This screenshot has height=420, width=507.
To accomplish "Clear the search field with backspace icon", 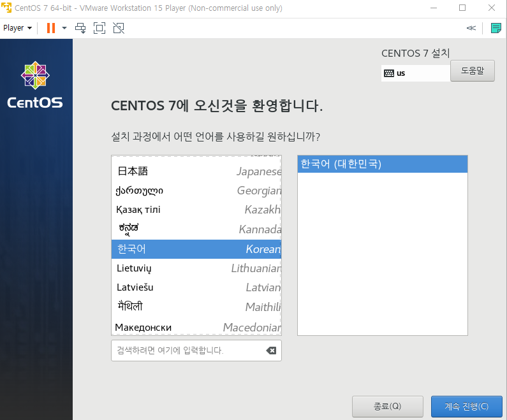I will 271,351.
